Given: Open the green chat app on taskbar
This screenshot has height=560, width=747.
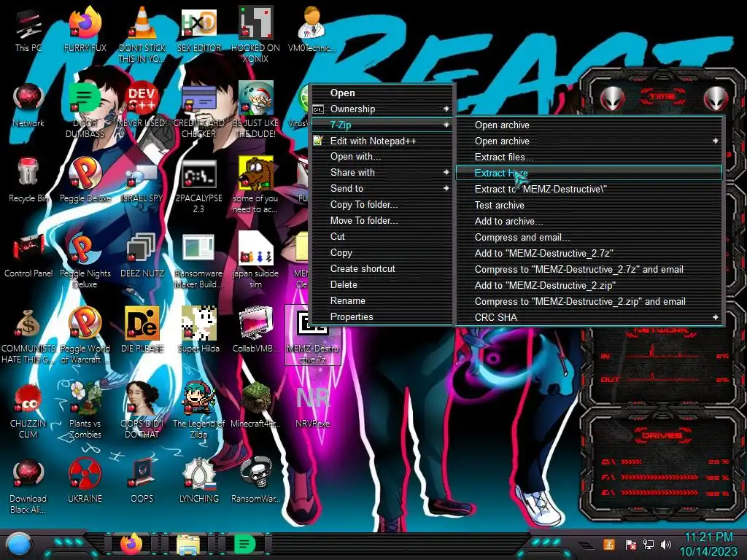Looking at the screenshot, I should click(244, 544).
